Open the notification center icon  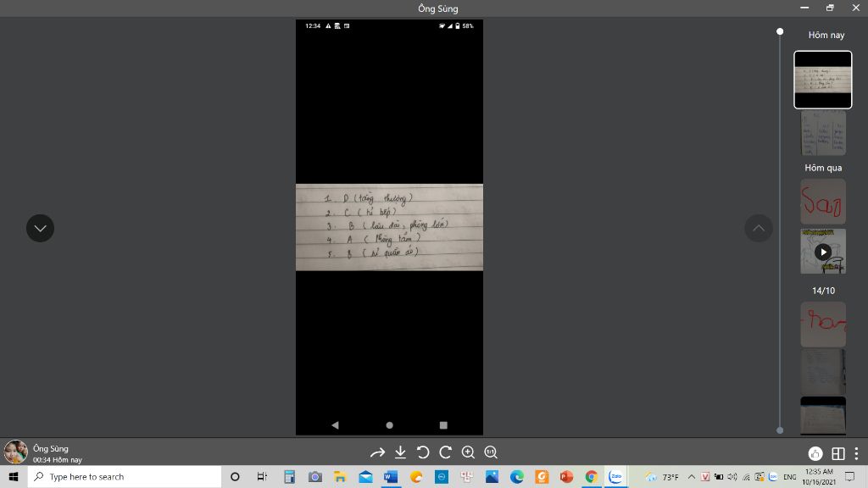coord(849,476)
